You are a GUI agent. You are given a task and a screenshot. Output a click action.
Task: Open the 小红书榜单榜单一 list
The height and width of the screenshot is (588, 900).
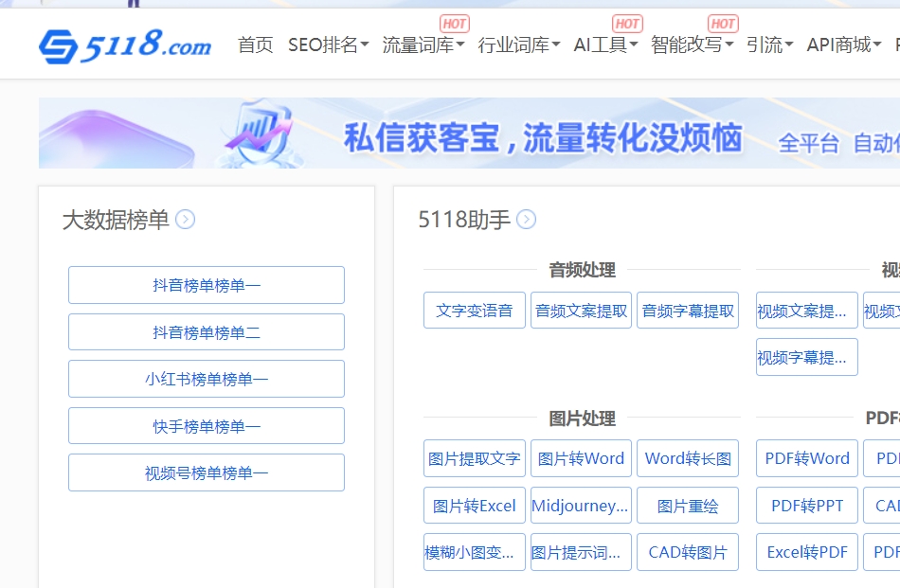(206, 378)
